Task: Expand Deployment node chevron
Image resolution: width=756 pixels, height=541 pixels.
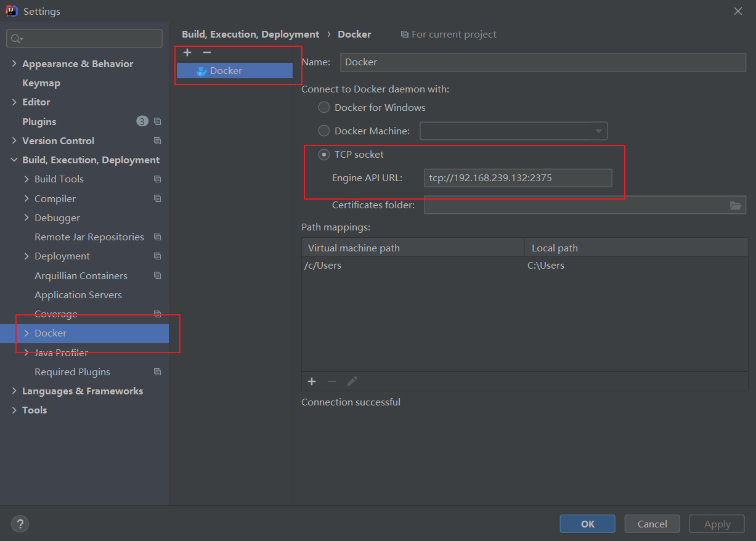Action: 26,256
